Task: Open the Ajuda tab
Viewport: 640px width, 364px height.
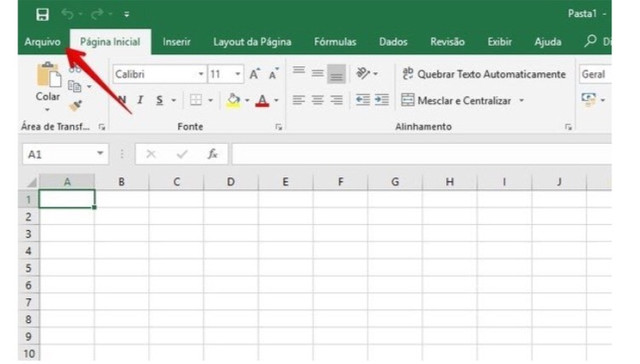Action: click(548, 42)
